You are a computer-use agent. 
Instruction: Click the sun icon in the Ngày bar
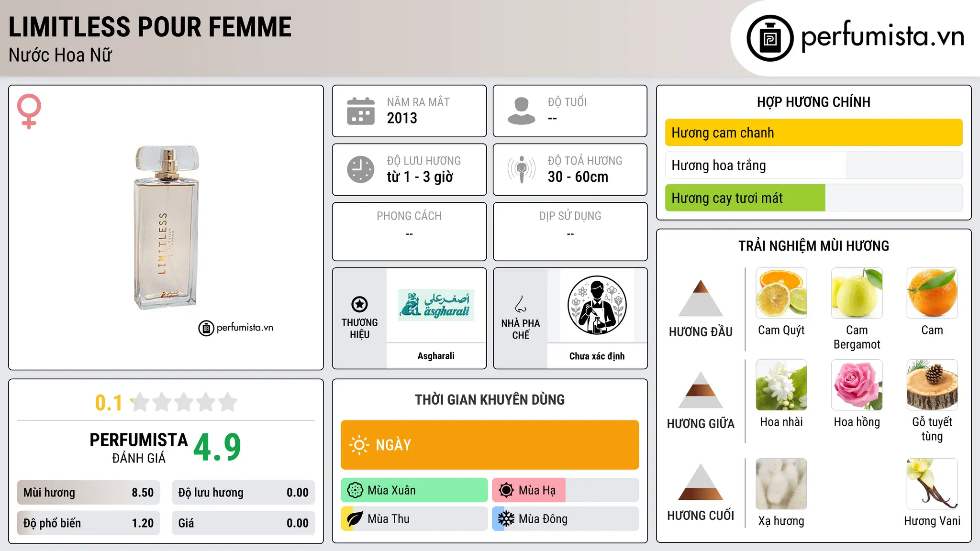[359, 445]
